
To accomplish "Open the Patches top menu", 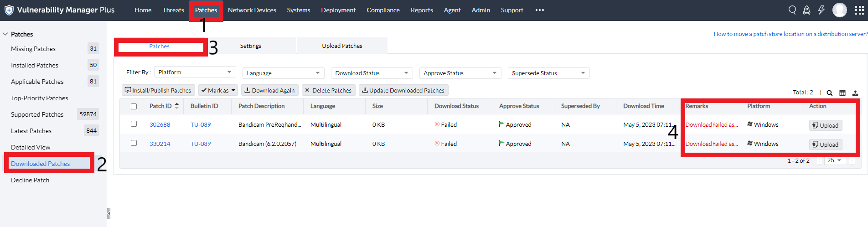I will [x=206, y=10].
